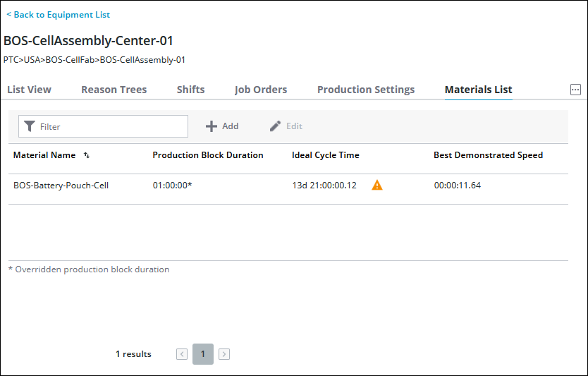Viewport: 588px width, 376px height.
Task: Click the Ideal Cycle Time header
Action: pos(326,155)
